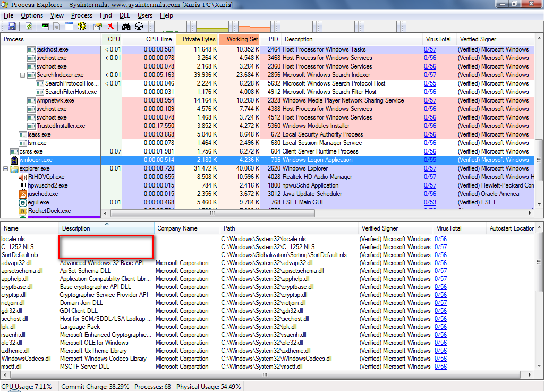Click the Kill Process red X icon
This screenshot has width=544, height=392.
(x=110, y=27)
